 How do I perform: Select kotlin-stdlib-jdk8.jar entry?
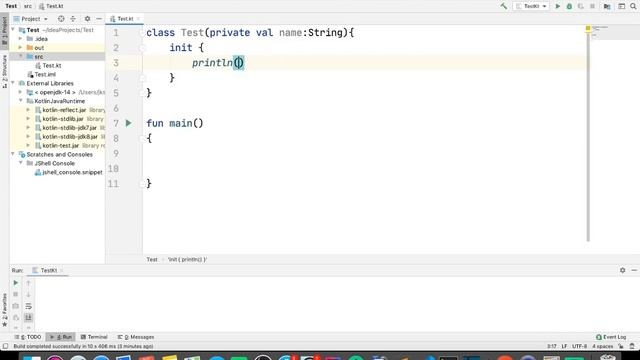coord(70,137)
